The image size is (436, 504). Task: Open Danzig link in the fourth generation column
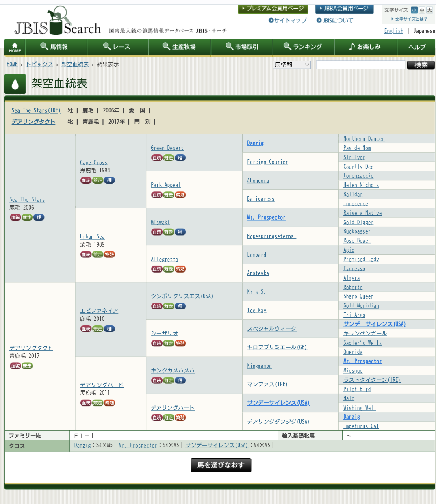point(256,143)
